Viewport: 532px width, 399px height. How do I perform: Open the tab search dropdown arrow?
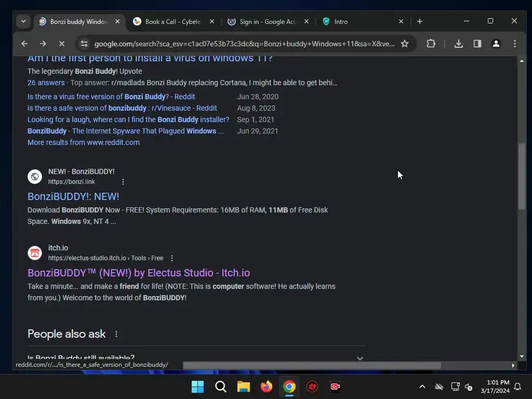[x=23, y=21]
